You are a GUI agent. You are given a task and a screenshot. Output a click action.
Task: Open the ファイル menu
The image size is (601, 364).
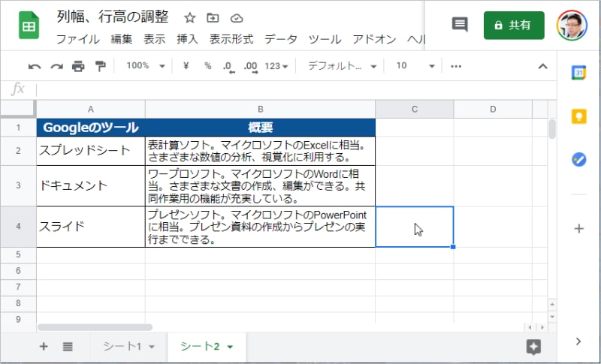point(78,40)
